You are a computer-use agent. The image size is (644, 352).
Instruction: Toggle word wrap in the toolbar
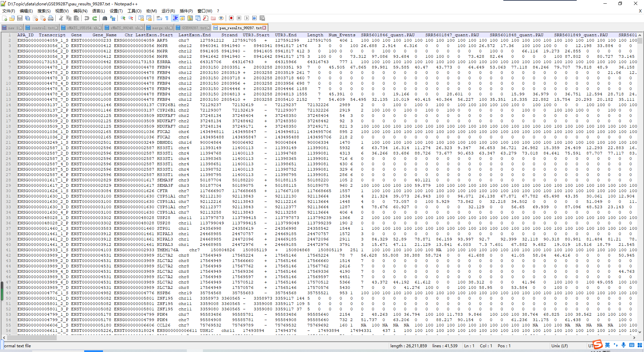(159, 18)
